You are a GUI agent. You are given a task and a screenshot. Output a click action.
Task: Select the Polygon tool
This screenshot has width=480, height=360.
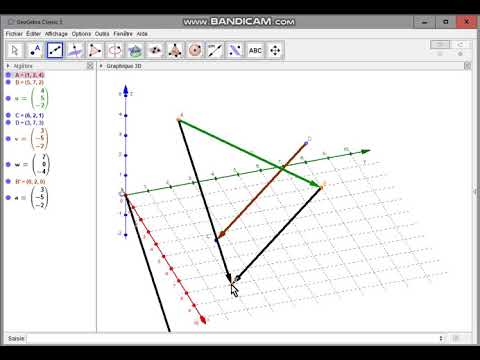[95, 51]
